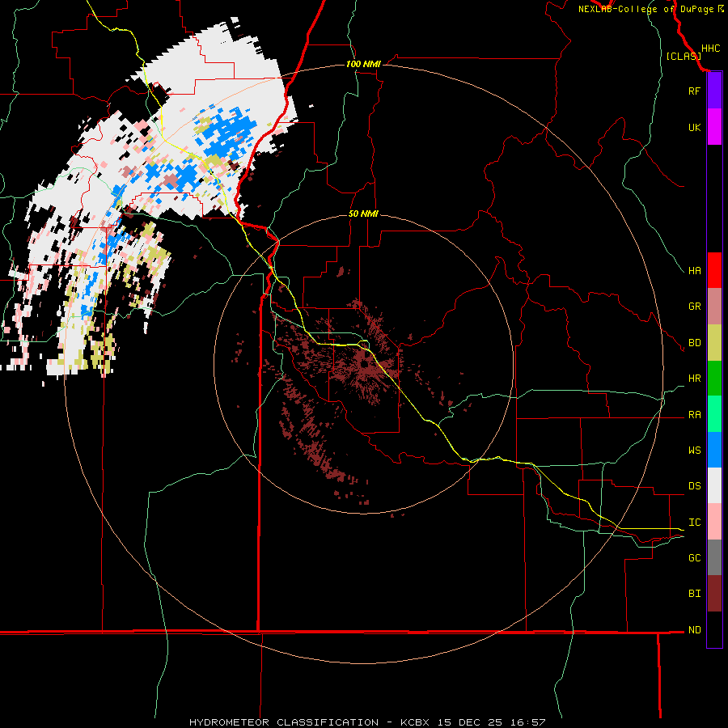Screen dimensions: 728x728
Task: Click the "UK" legend label
Action: click(694, 127)
